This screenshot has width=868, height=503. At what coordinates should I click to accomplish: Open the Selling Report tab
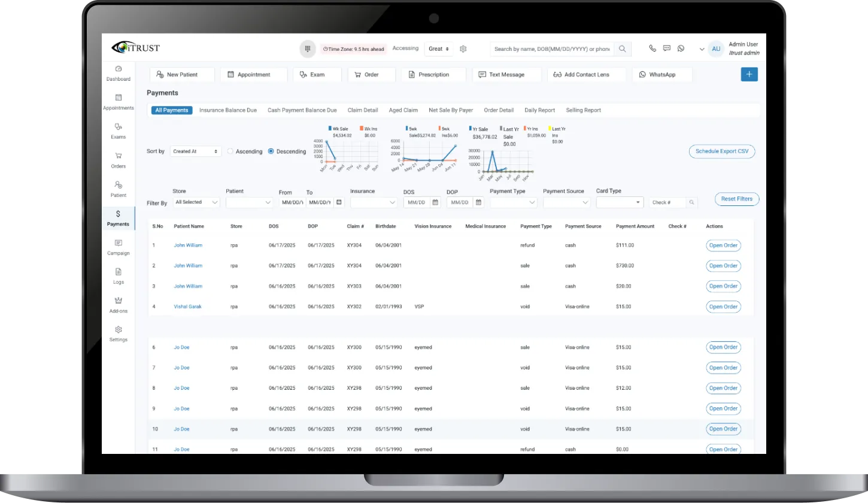click(x=584, y=110)
